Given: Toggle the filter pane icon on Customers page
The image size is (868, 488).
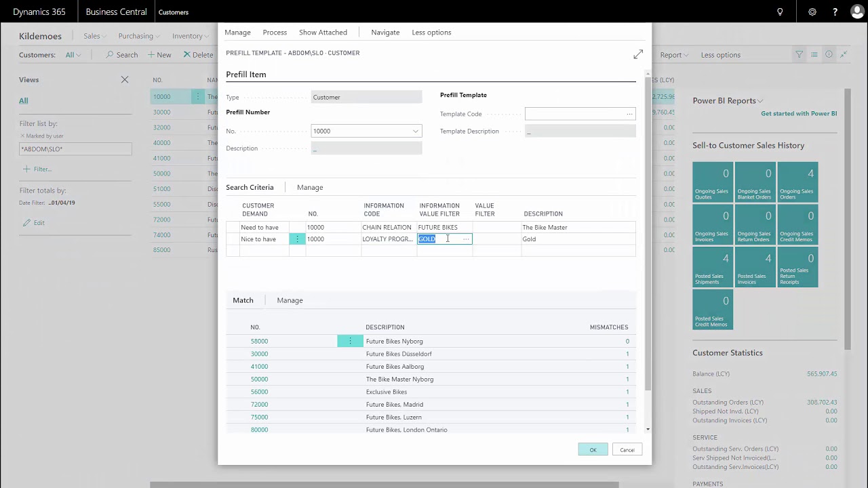Looking at the screenshot, I should tap(800, 55).
